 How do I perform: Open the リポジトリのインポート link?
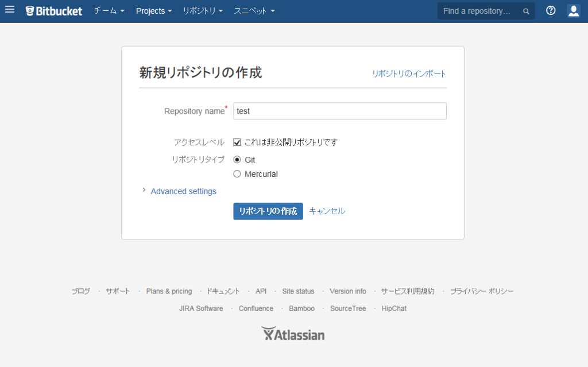(409, 74)
